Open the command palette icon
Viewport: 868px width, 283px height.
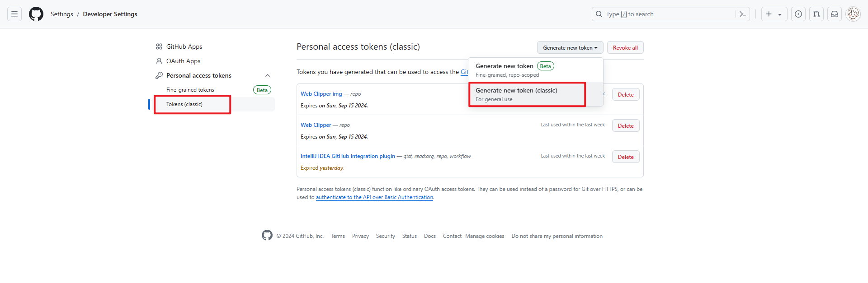click(x=742, y=14)
